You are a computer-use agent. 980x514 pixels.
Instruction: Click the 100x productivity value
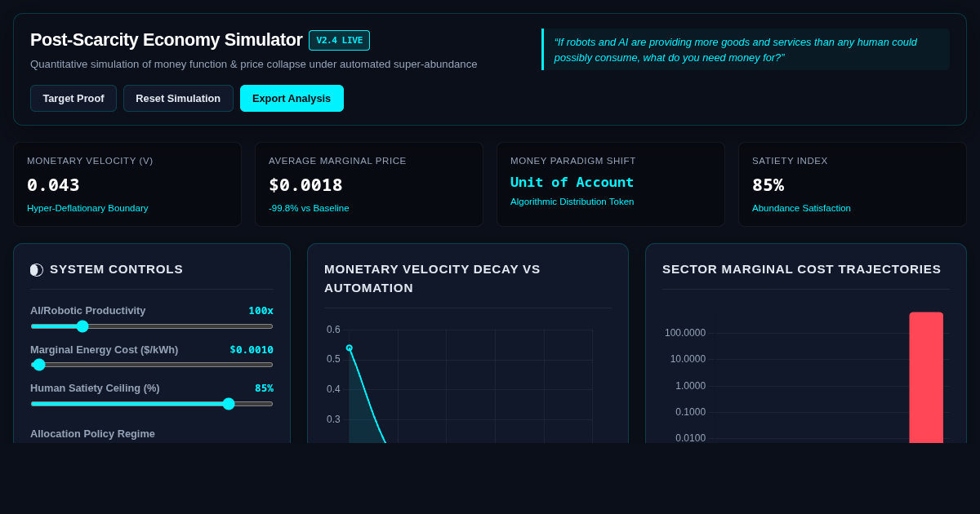pyautogui.click(x=261, y=311)
